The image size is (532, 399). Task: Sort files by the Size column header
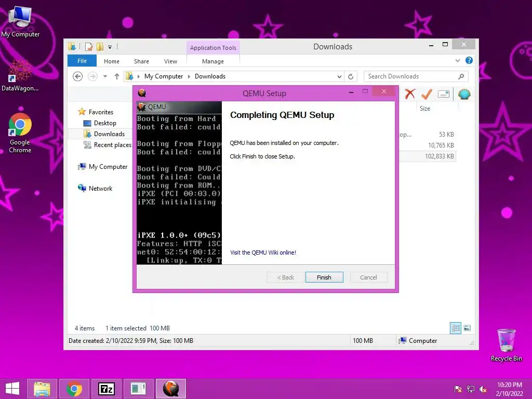(425, 109)
